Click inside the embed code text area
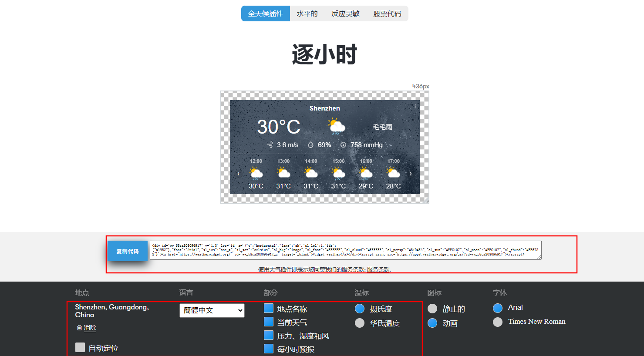The image size is (644, 356). tap(346, 250)
